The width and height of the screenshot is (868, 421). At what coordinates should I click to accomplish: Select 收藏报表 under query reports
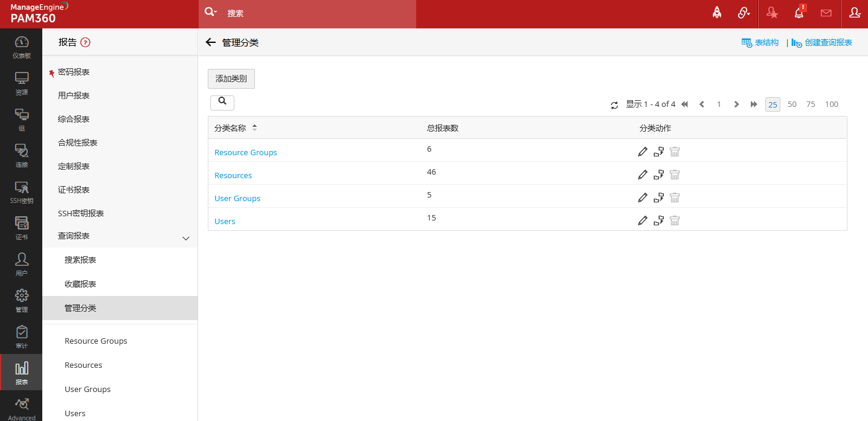pos(80,284)
